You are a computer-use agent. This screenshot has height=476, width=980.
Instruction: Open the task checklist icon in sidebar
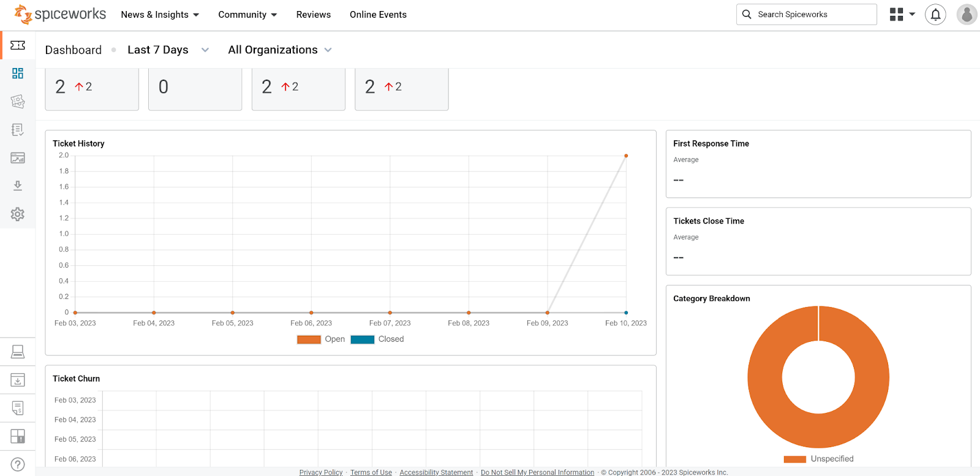pos(18,130)
